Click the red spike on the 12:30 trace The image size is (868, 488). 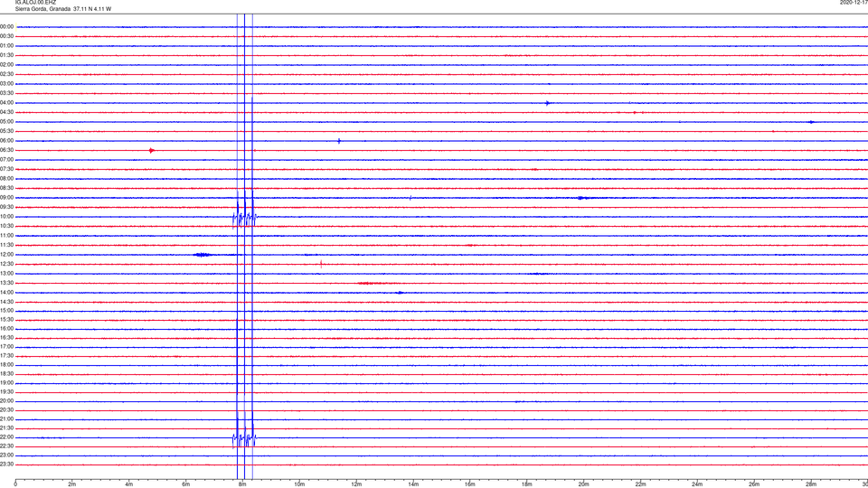321,264
